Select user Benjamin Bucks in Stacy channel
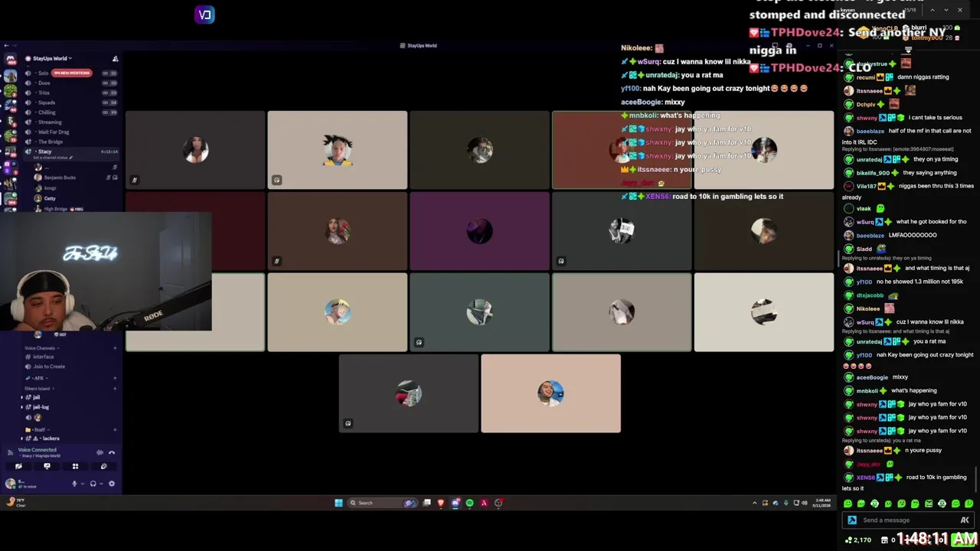Viewport: 980px width, 551px height. coord(60,178)
